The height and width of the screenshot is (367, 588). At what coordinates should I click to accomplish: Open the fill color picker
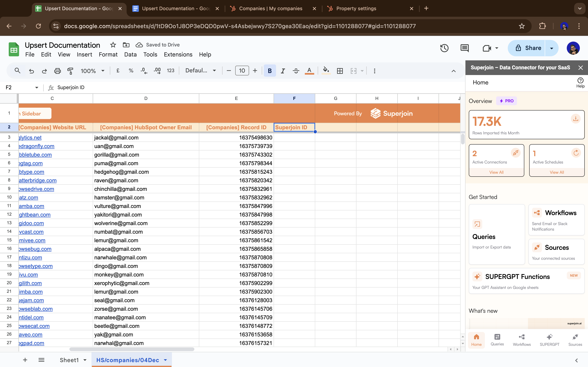click(x=326, y=71)
